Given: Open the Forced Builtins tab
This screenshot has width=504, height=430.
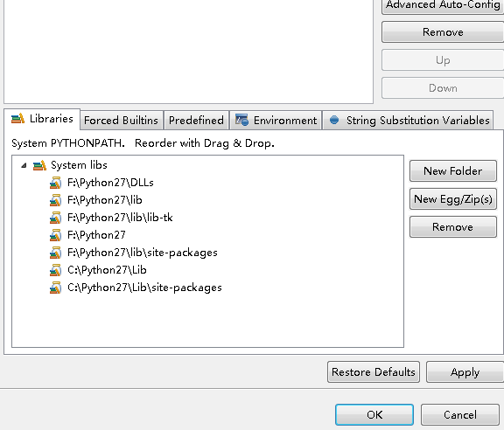Looking at the screenshot, I should coord(121,121).
